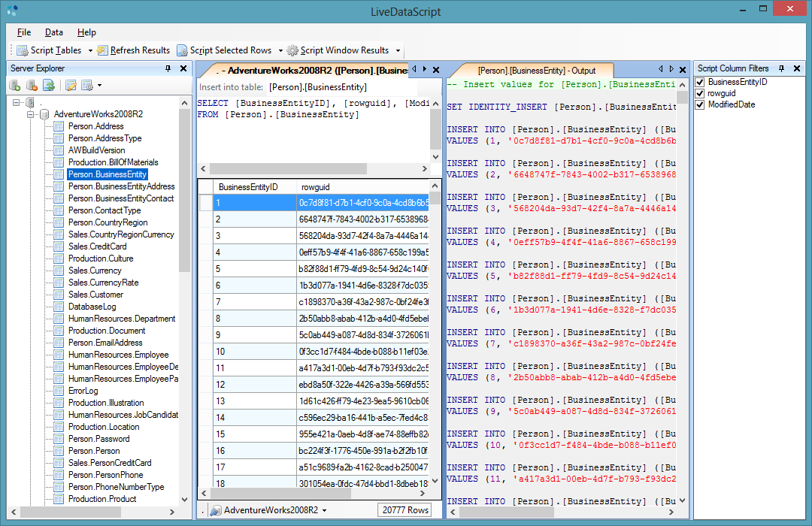
Task: Collapse the server root node in the tree
Action: (x=16, y=102)
